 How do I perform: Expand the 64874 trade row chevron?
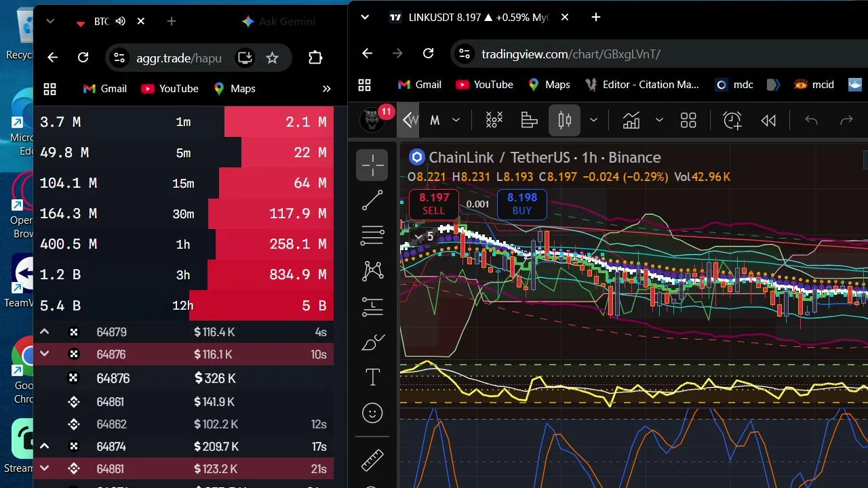[44, 447]
